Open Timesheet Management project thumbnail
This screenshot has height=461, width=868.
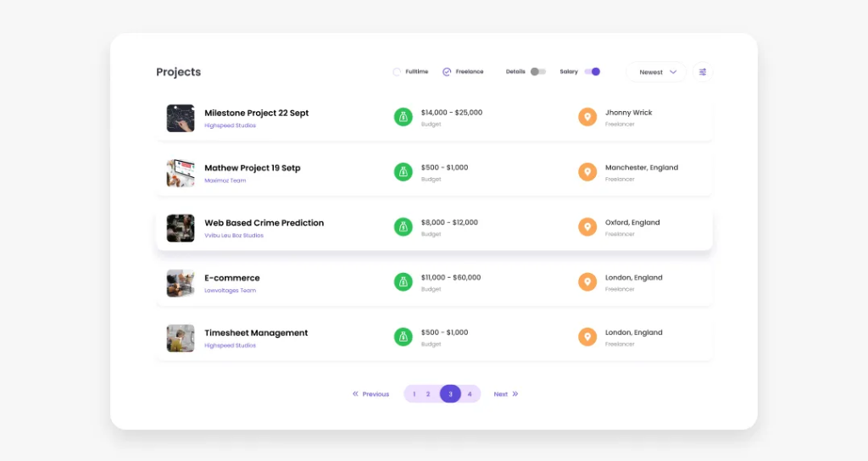(x=181, y=338)
